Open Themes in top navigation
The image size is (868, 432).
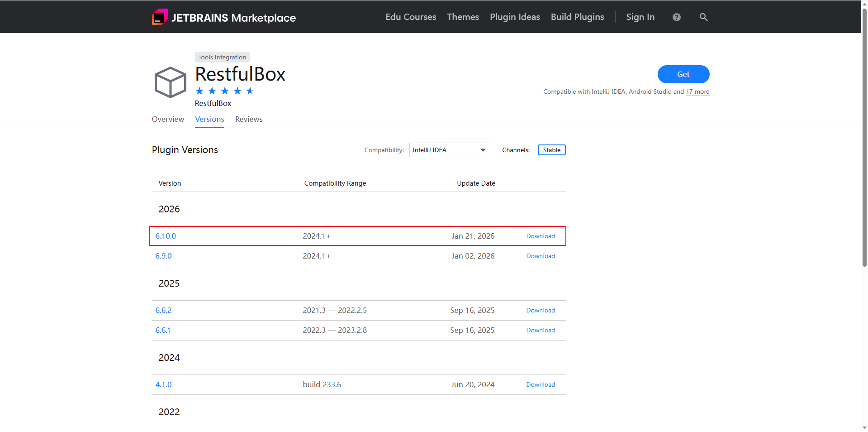pos(463,17)
